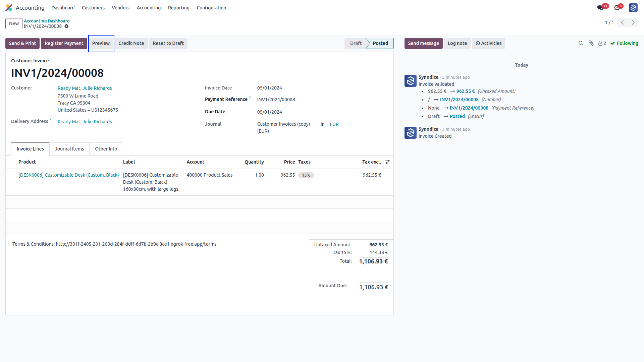Screen dimensions: 644x362
Task: Click the Payment Reference value INV1/2024/00008
Action: tap(276, 100)
